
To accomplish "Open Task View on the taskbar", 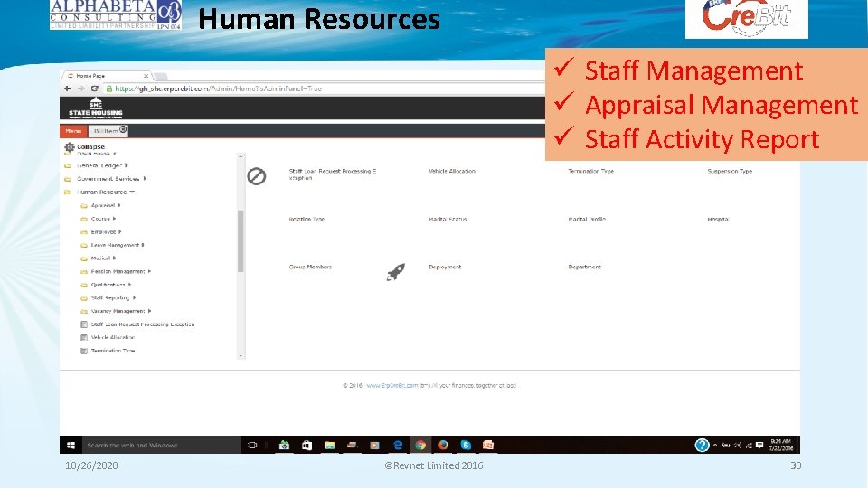I will coord(252,445).
